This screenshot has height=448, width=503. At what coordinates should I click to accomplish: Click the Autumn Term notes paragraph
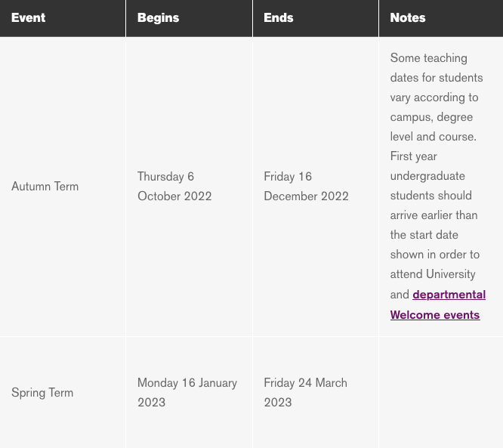pyautogui.click(x=436, y=176)
